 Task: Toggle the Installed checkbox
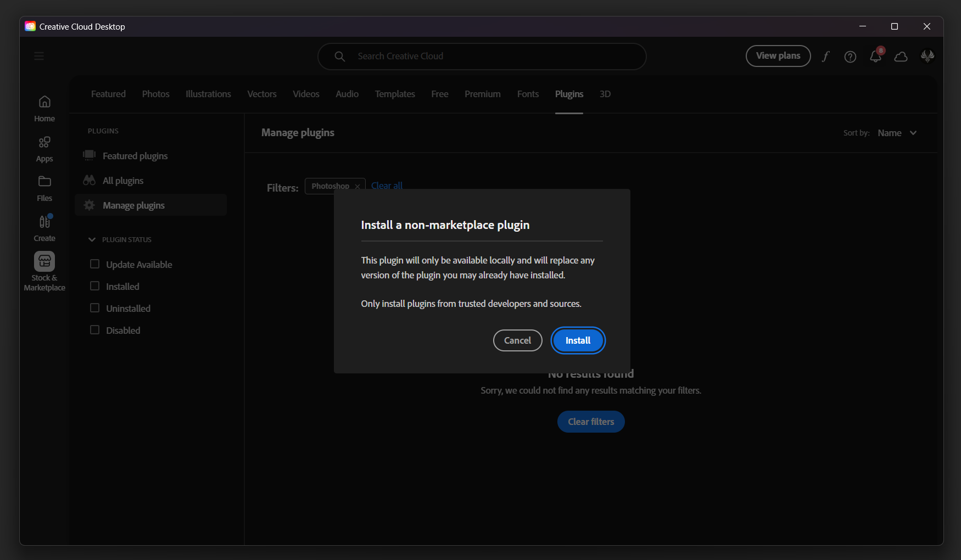click(x=95, y=286)
